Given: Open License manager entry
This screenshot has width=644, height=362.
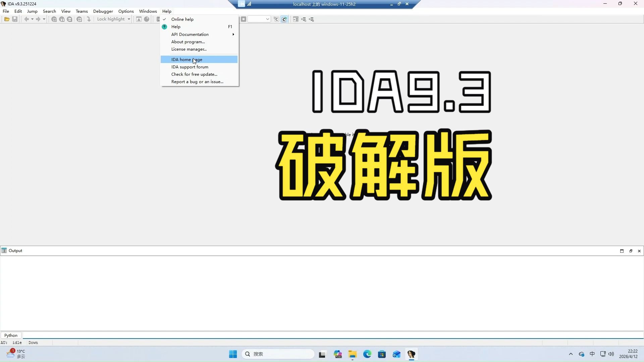Looking at the screenshot, I should [199, 49].
